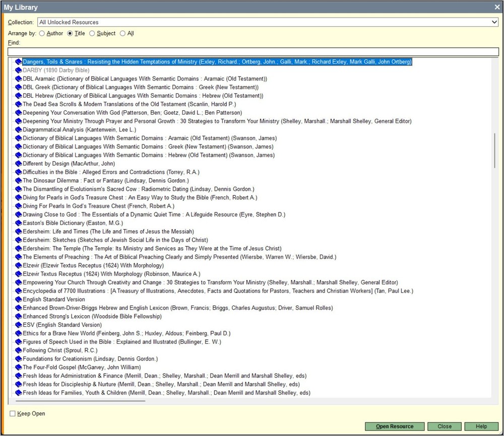Click the book icon for Easton's Bible Dictionary

tap(19, 223)
